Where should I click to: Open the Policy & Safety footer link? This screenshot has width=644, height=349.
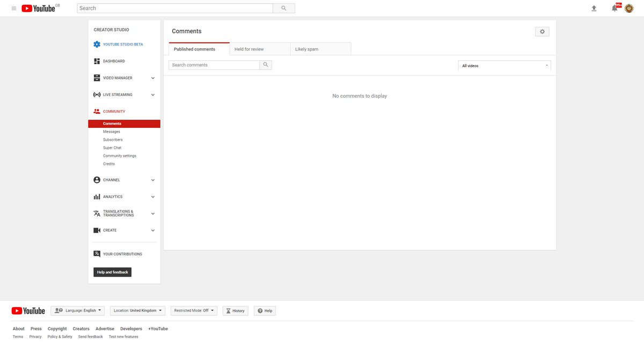tap(60, 337)
